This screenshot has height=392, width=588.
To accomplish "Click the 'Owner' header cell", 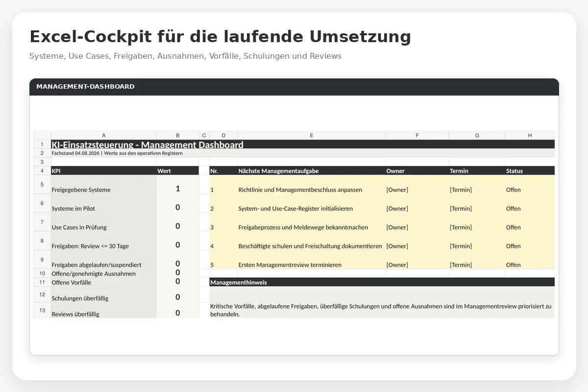I will (x=417, y=171).
